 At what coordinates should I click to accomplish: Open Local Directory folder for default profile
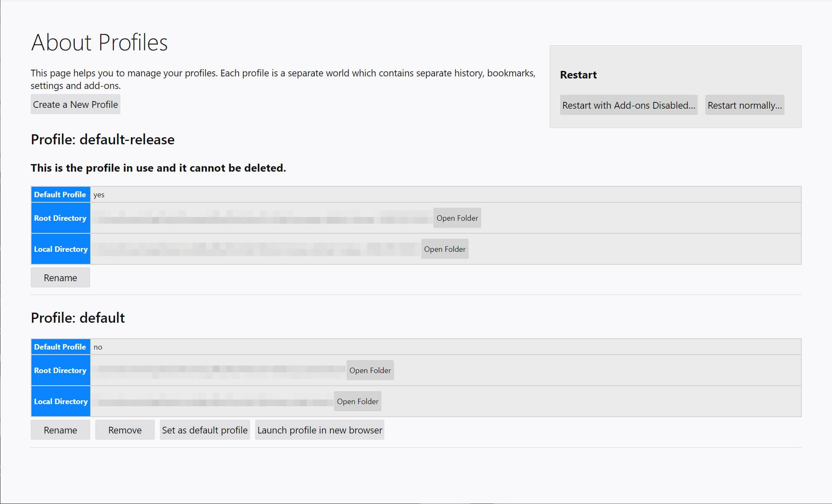358,401
